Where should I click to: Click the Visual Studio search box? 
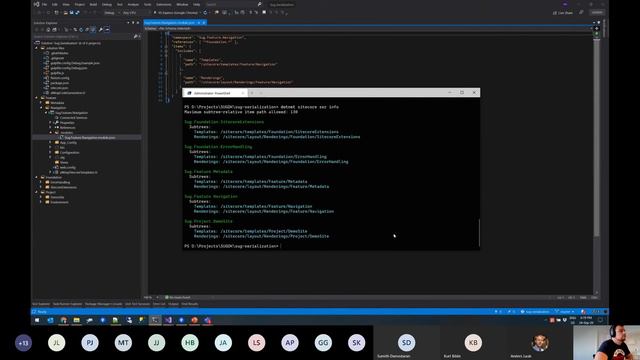pyautogui.click(x=233, y=4)
